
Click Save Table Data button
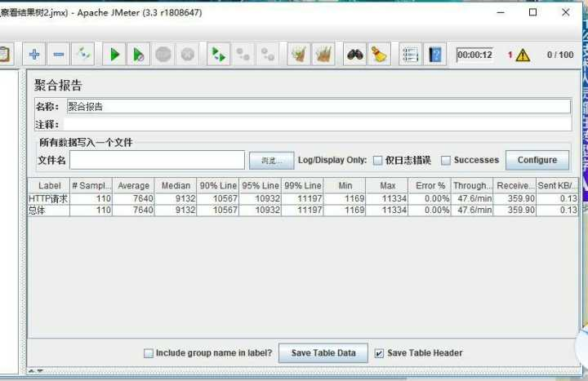(x=323, y=353)
